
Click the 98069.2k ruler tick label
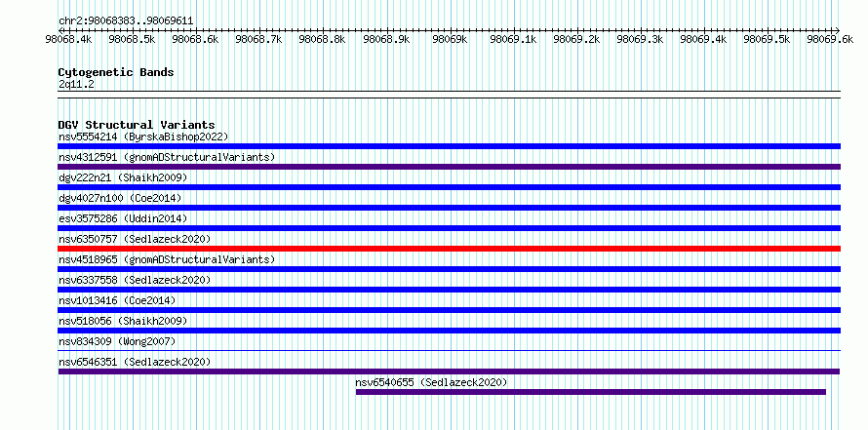click(576, 39)
